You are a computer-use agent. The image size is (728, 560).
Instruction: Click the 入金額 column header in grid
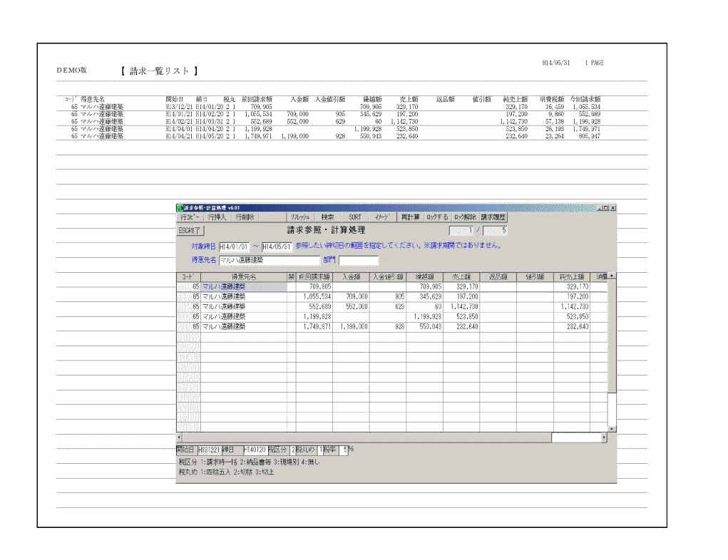351,277
